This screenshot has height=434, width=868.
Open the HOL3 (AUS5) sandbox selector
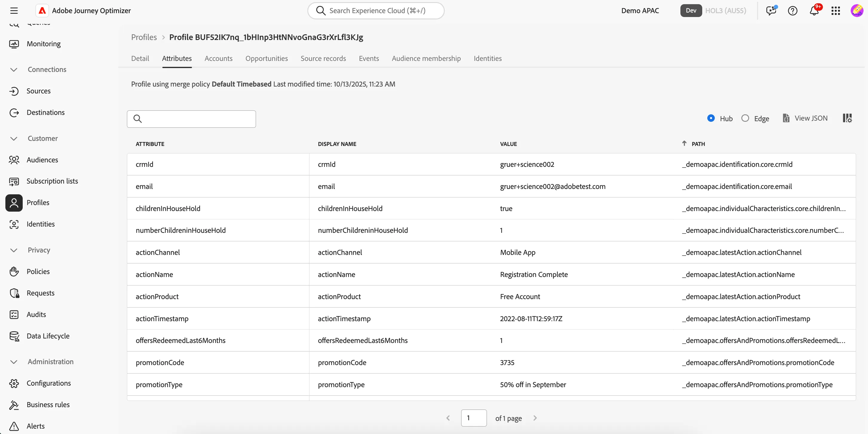(726, 11)
